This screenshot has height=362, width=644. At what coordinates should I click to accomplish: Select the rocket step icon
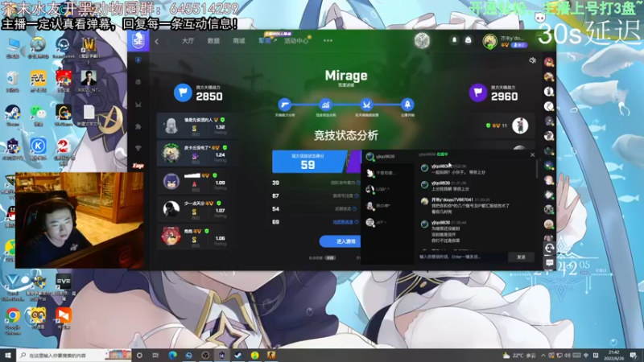[407, 105]
